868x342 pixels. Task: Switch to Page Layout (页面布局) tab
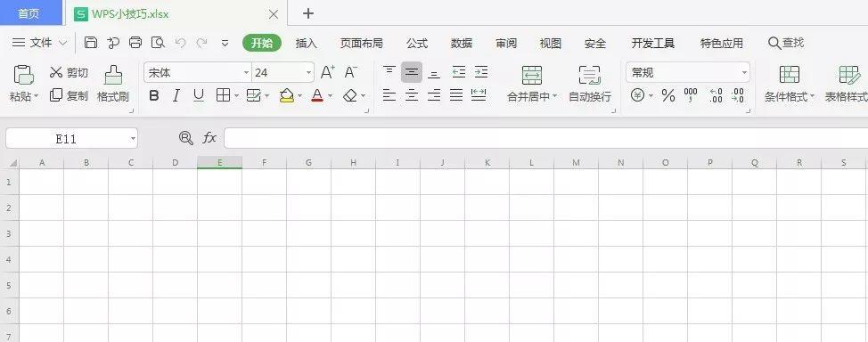362,43
